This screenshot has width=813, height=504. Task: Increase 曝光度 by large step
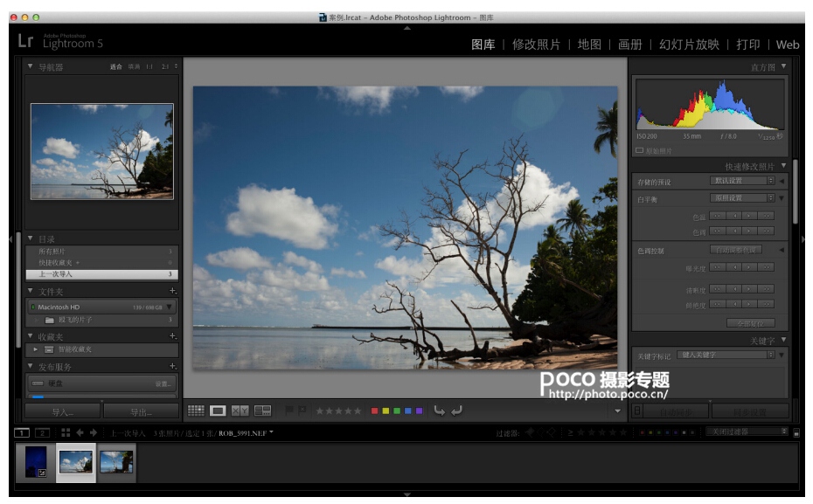pyautogui.click(x=766, y=267)
